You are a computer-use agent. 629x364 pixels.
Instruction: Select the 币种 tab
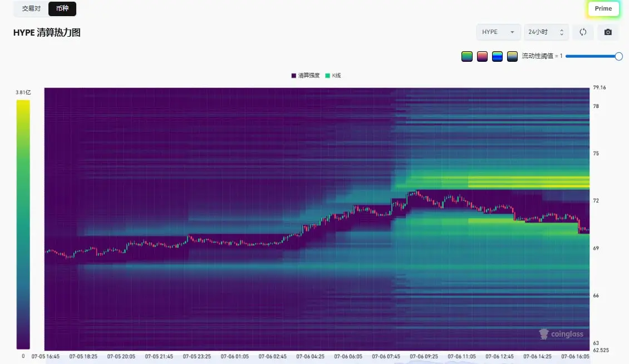point(62,8)
